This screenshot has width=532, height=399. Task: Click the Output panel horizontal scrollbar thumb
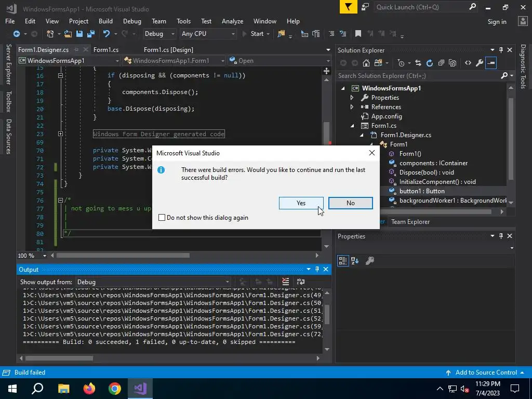pos(59,358)
